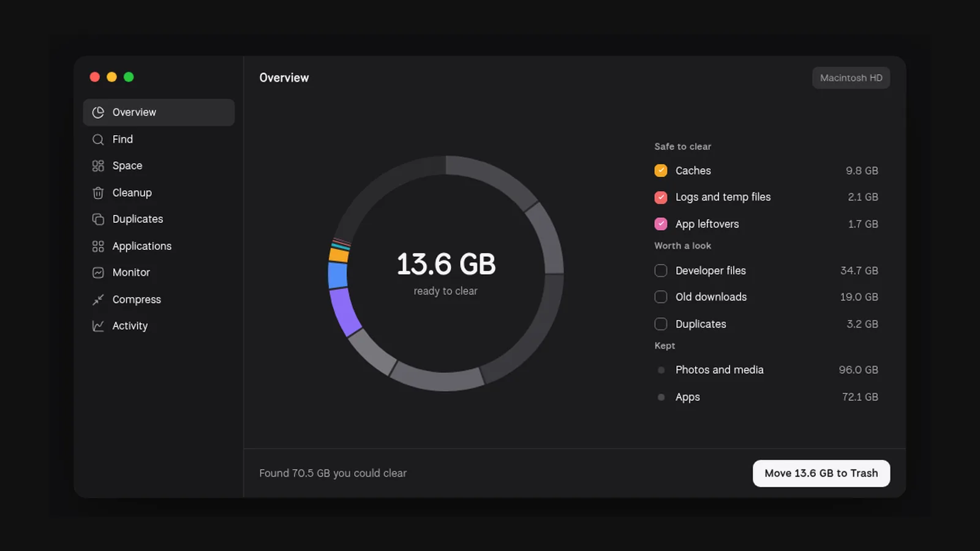The image size is (980, 551).
Task: Select the blue donut chart segment
Action: [x=337, y=275]
